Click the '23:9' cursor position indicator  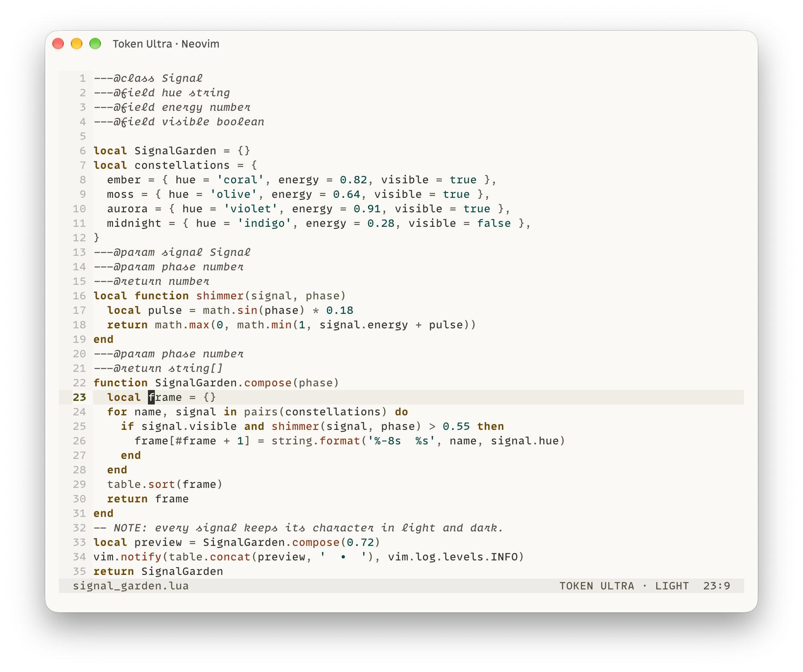(x=717, y=586)
